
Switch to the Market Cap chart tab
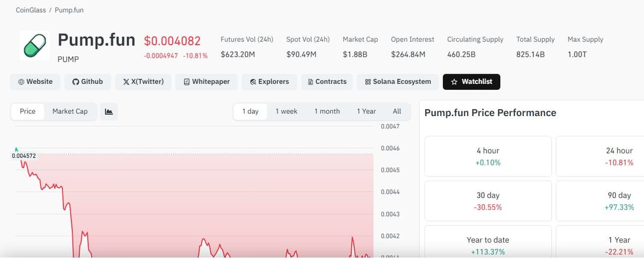coord(70,111)
